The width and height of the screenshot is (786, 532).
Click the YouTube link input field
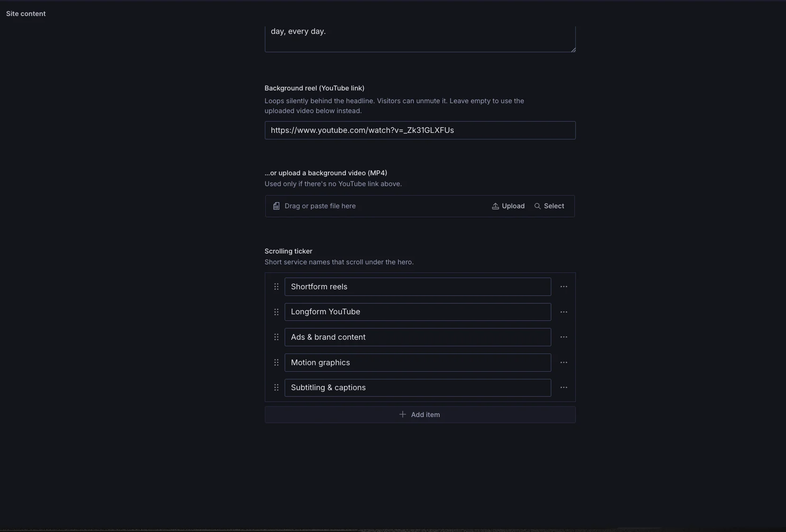[420, 130]
